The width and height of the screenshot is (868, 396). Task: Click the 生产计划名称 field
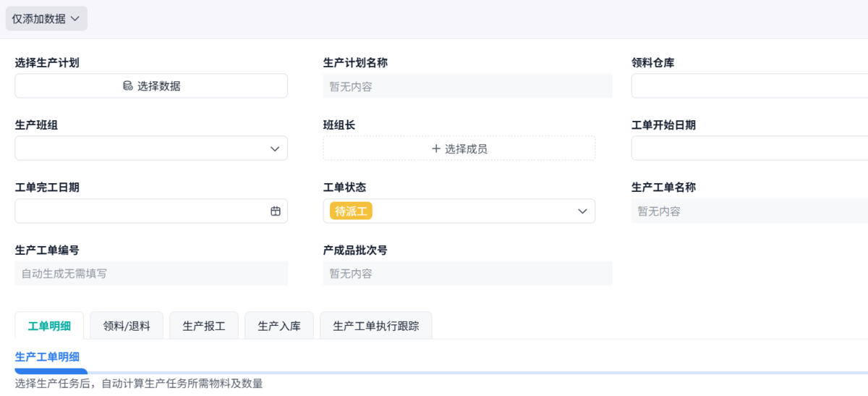click(468, 85)
